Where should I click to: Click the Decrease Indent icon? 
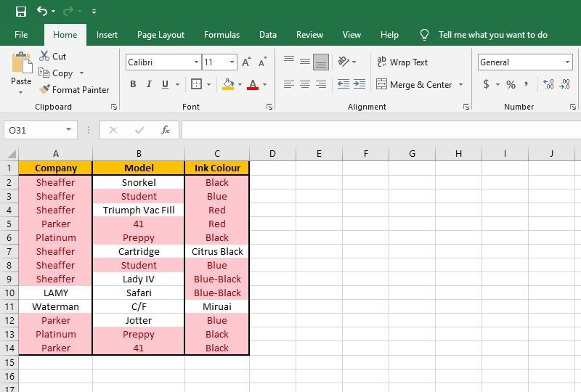point(344,84)
